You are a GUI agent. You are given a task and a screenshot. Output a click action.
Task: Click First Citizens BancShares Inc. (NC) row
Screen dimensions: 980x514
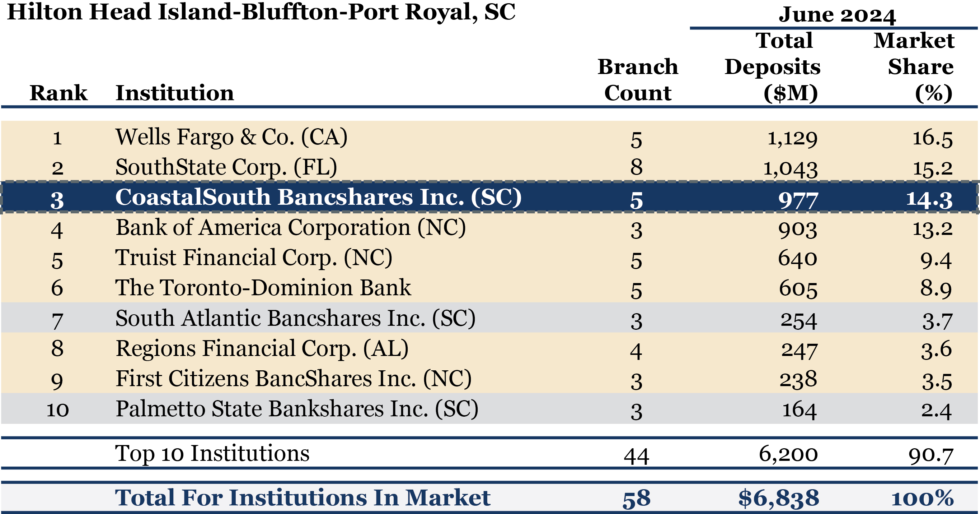click(x=293, y=379)
